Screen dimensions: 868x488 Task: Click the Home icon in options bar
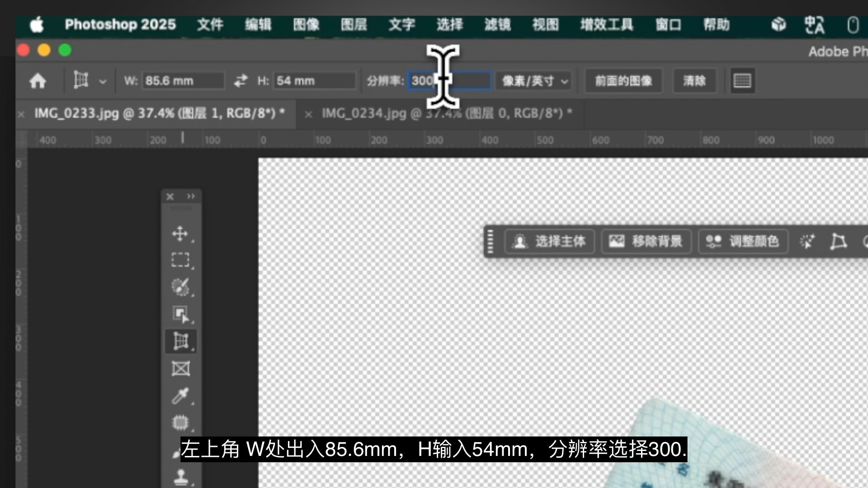tap(38, 81)
